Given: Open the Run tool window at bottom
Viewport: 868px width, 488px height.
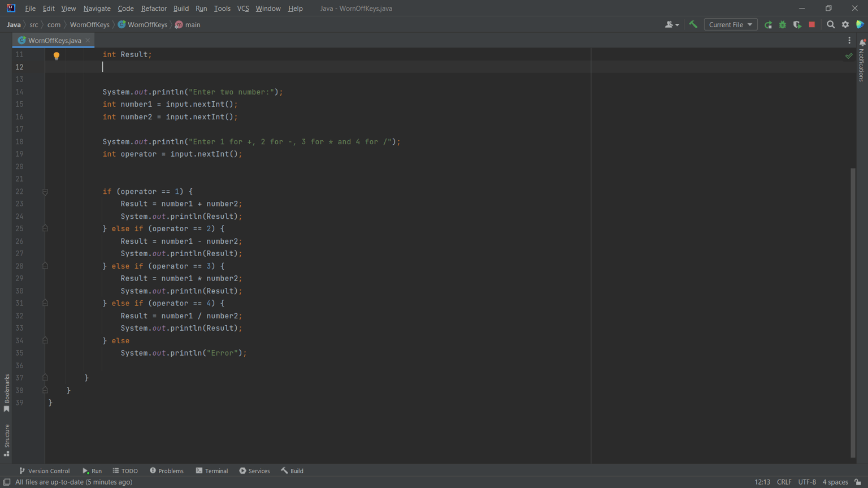Looking at the screenshot, I should tap(92, 471).
